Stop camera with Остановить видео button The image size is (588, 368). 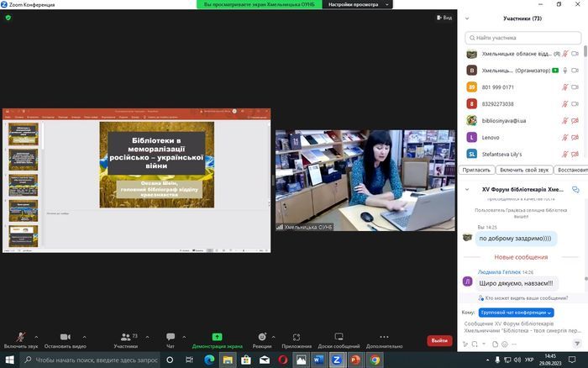(x=65, y=337)
